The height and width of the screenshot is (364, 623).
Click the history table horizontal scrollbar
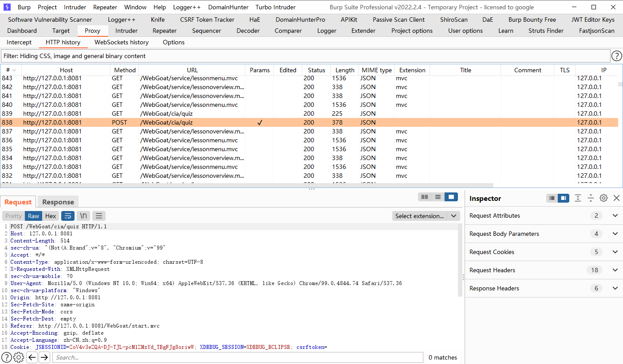coord(246,185)
